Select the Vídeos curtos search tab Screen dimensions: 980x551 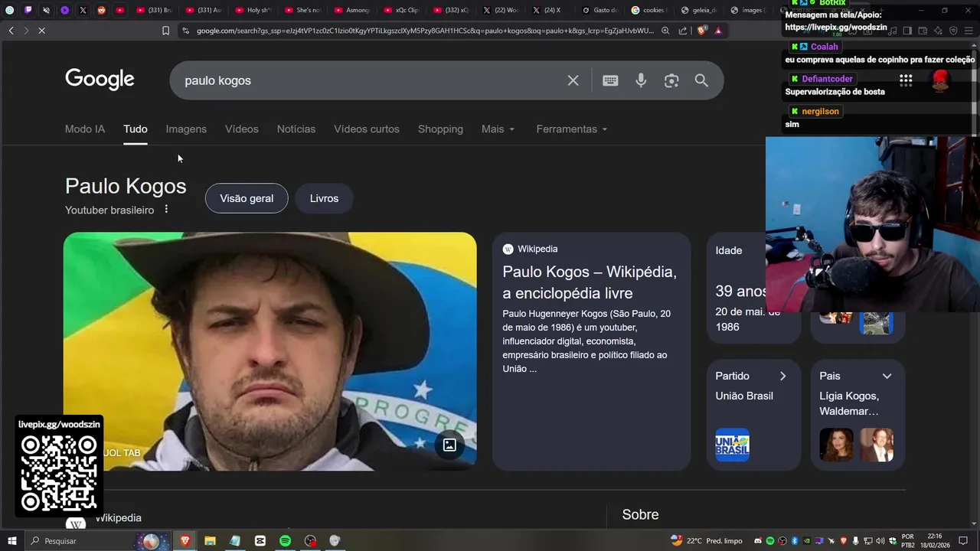coord(367,129)
